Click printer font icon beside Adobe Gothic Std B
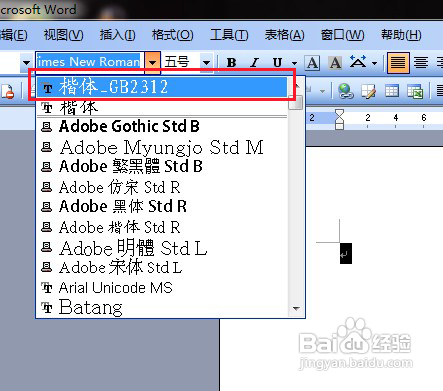This screenshot has width=443, height=391. click(47, 127)
